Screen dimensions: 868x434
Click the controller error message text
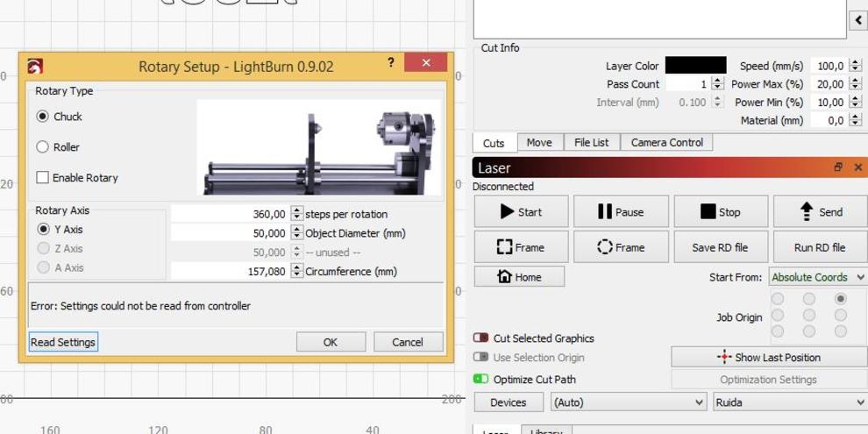click(x=140, y=306)
